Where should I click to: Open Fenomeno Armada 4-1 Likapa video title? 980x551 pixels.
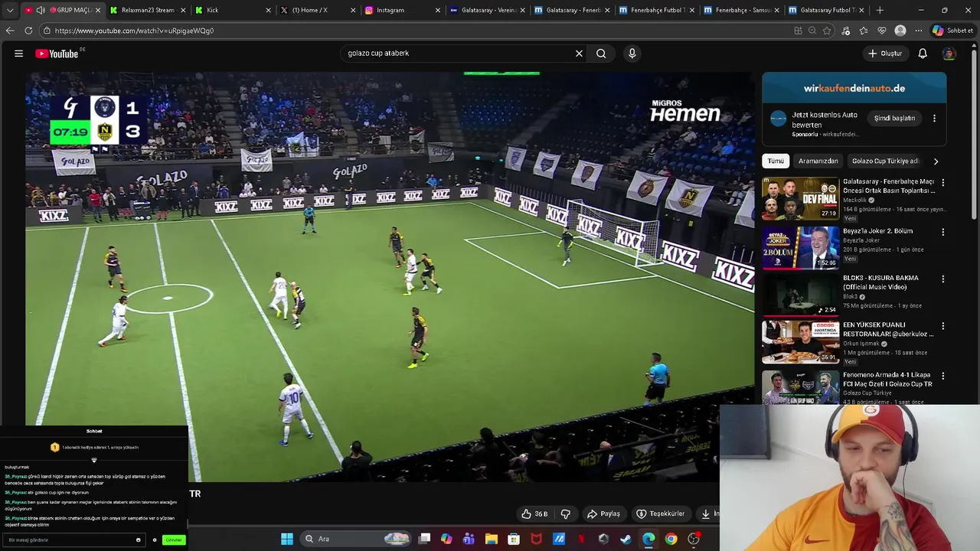887,380
